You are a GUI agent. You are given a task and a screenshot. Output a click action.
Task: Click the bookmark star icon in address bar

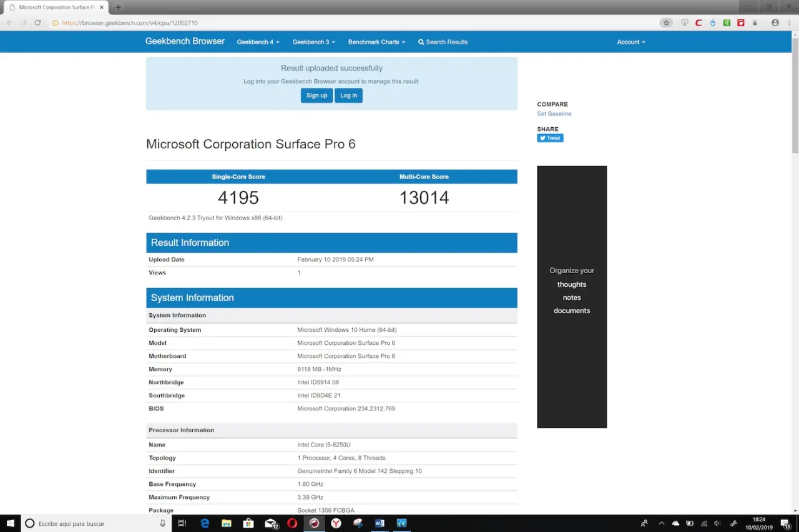click(x=666, y=23)
